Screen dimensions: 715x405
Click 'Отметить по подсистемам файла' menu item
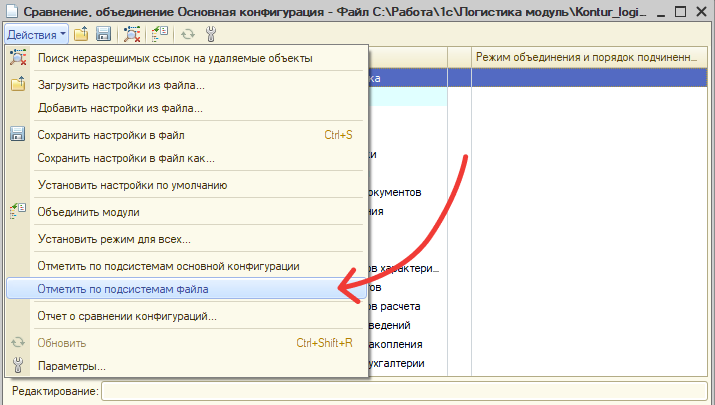click(123, 289)
